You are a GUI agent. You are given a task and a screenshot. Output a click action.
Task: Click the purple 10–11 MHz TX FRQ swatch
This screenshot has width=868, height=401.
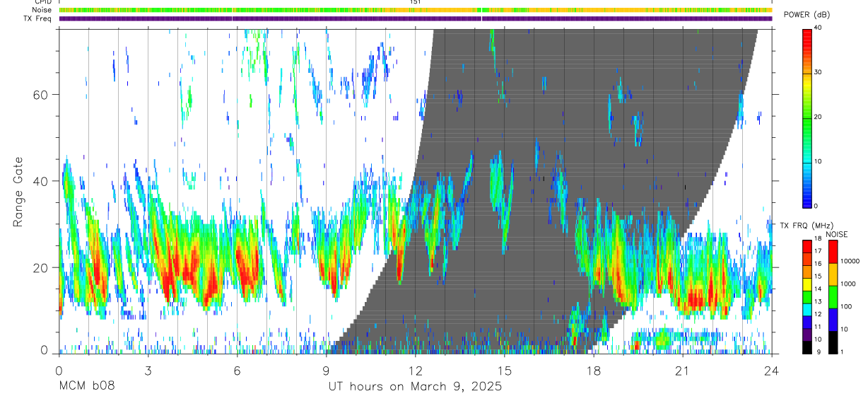click(x=807, y=334)
